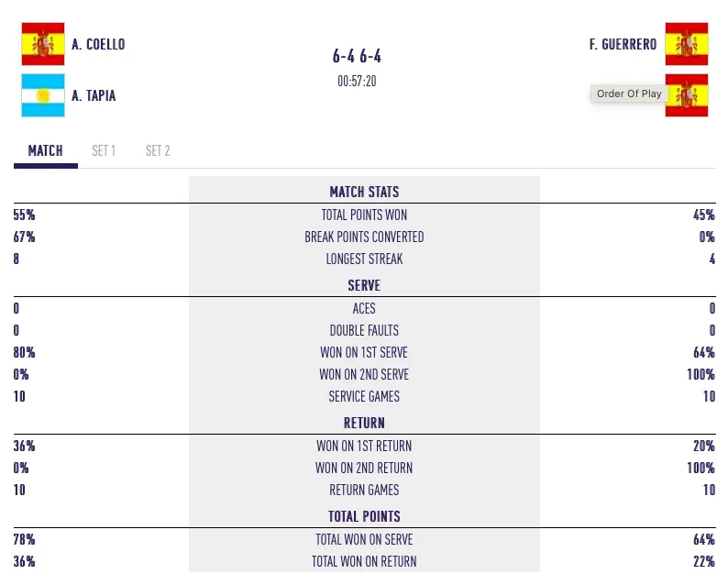The height and width of the screenshot is (585, 728).
Task: Click the Spain flag beside A. Coello
Action: [x=42, y=44]
